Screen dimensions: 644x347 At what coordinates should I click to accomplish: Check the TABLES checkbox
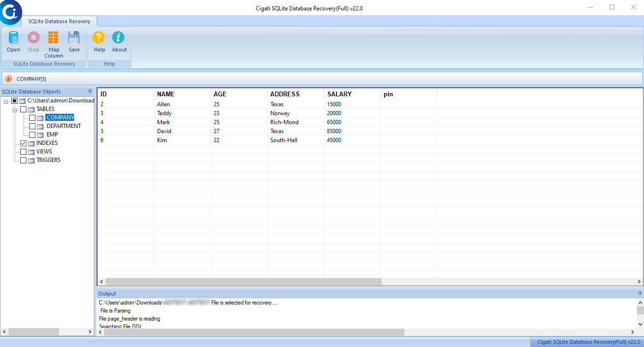(23, 109)
